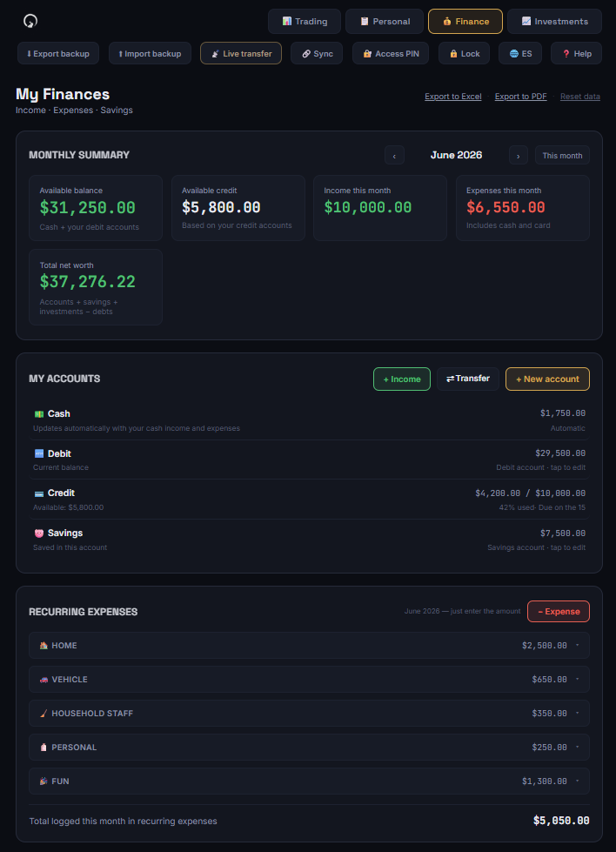Go to previous month arrow
This screenshot has width=616, height=852.
click(394, 156)
